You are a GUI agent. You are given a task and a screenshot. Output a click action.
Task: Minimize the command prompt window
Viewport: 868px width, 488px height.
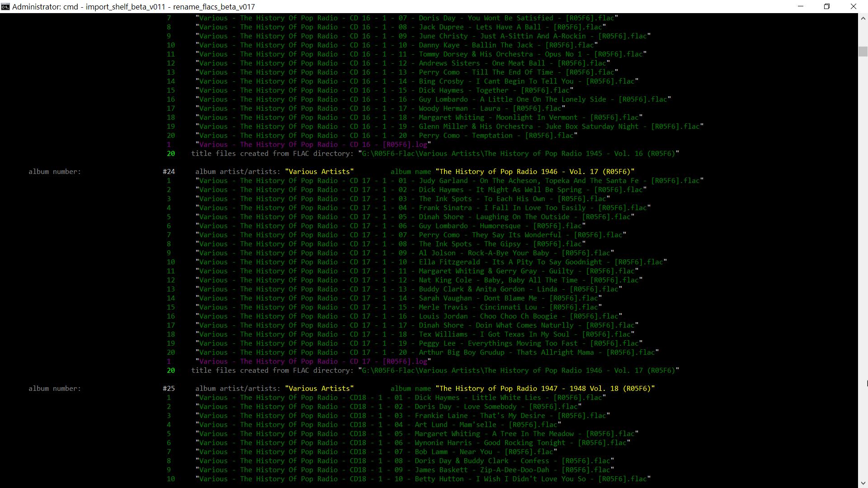tap(801, 6)
